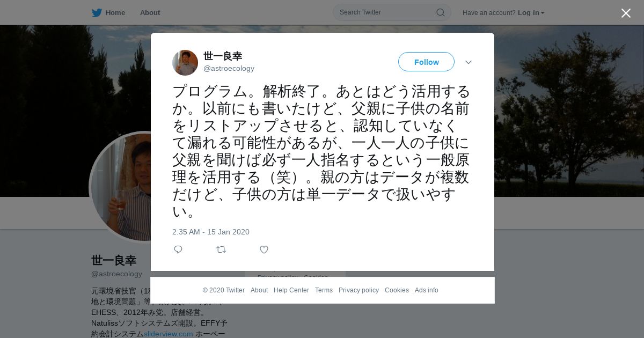This screenshot has width=644, height=338.
Task: Open the author's avatar in the tweet
Action: 185,63
